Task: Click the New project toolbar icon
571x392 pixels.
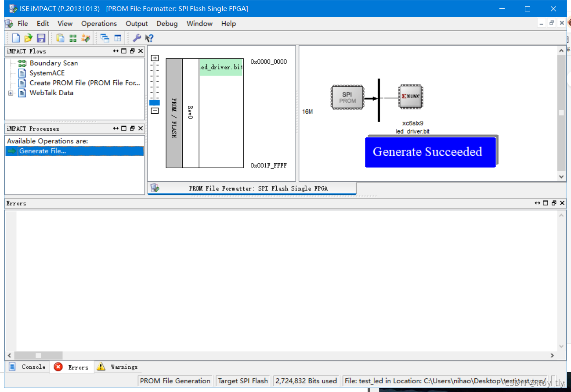Action: 16,38
